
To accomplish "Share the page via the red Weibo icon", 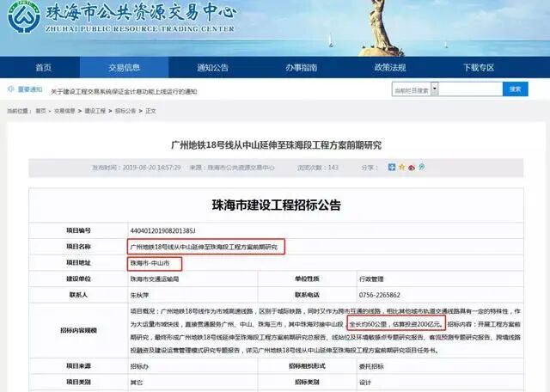I will tap(412, 168).
